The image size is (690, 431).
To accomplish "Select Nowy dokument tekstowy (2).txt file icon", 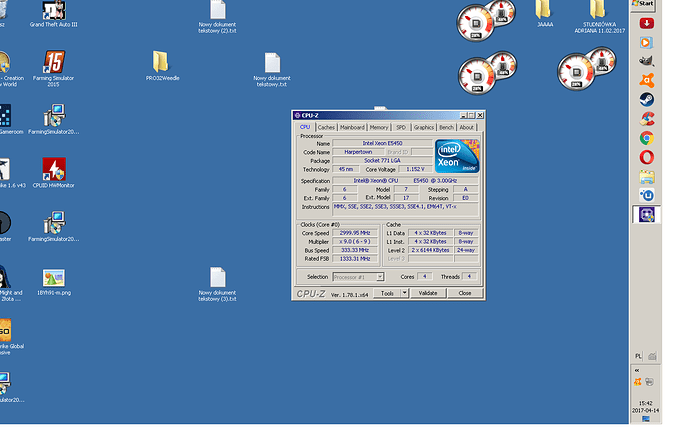I will pos(218,10).
